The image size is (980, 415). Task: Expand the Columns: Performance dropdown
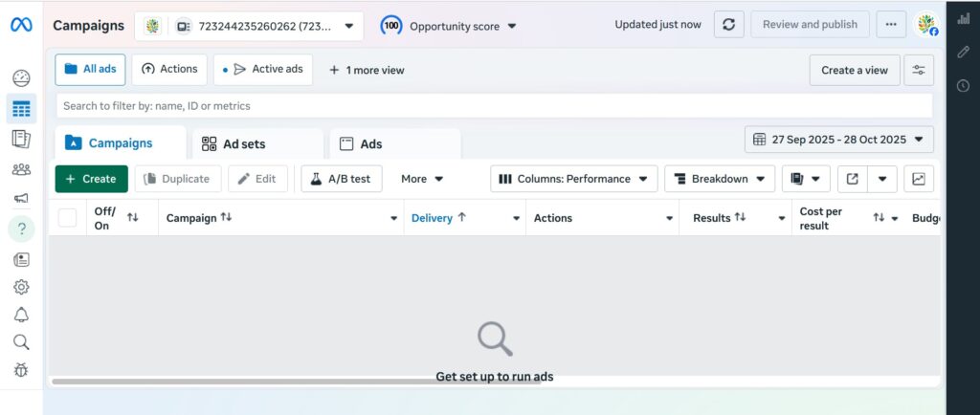pyautogui.click(x=573, y=179)
